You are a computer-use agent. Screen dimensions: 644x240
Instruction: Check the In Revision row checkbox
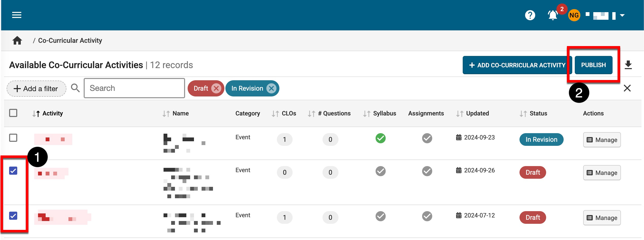13,138
